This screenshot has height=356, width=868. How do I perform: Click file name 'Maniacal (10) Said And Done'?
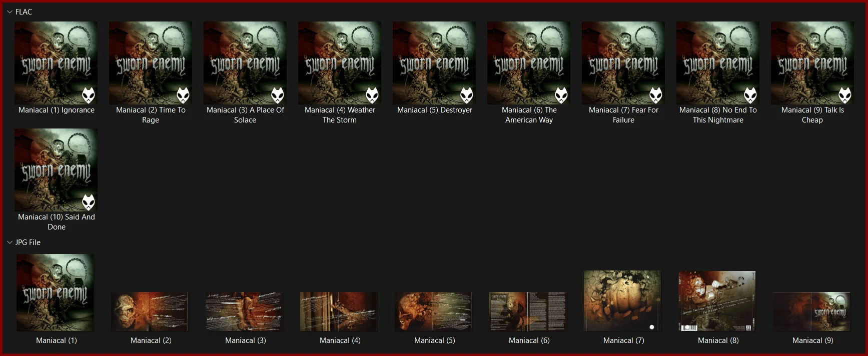point(57,222)
